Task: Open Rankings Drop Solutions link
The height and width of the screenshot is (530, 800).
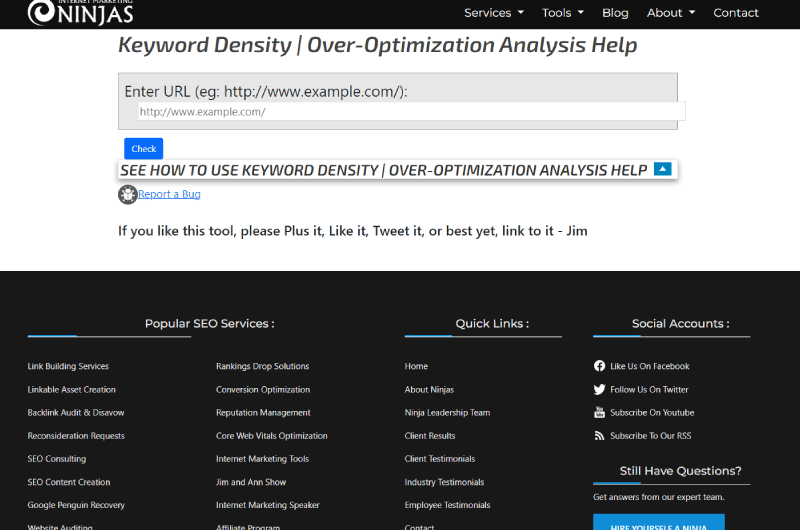Action: pos(262,366)
